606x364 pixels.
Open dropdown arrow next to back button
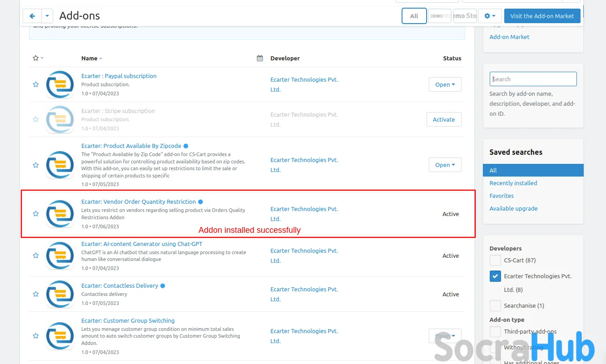coord(47,16)
